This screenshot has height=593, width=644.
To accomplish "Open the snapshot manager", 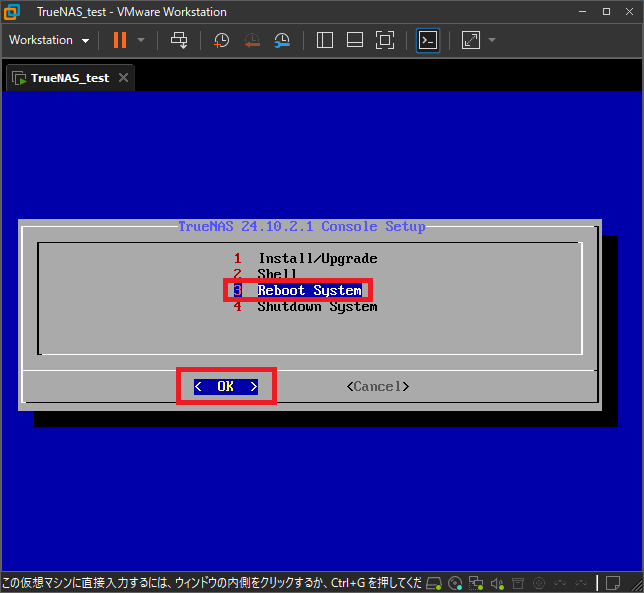I will click(282, 40).
